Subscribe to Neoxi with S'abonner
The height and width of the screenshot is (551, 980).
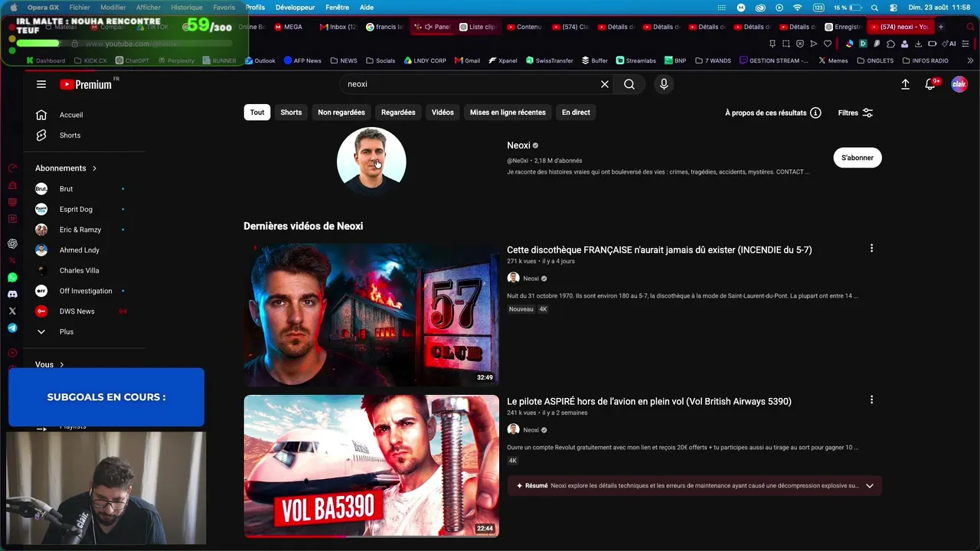(x=857, y=158)
